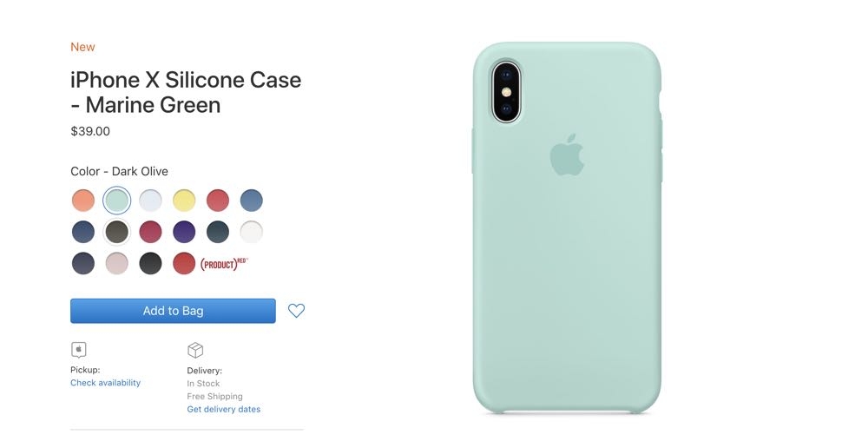
Task: Open Check availability link
Action: pos(105,383)
